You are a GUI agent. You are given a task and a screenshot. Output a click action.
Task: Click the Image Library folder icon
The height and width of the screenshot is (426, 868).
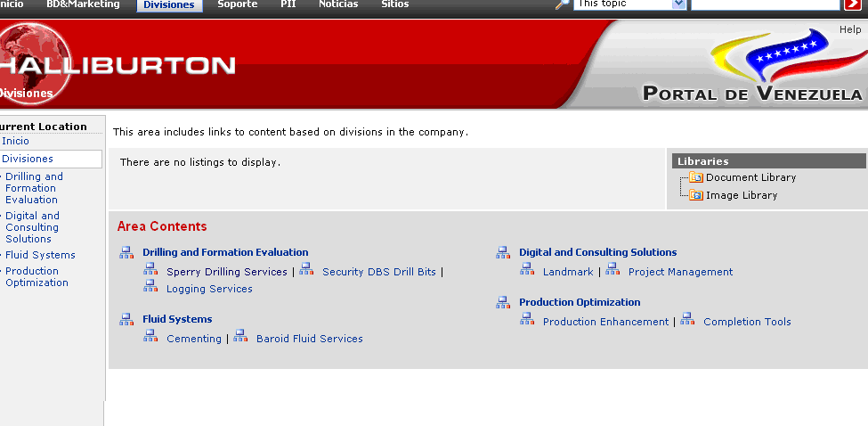[x=696, y=195]
